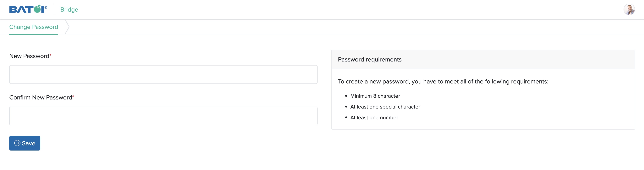
Task: Click the registered trademark symbol on the logo
Action: (x=46, y=8)
